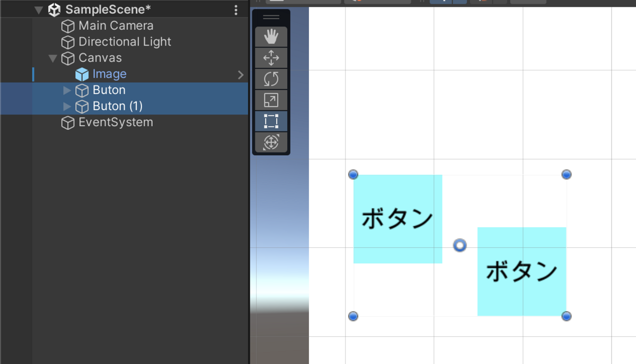The width and height of the screenshot is (636, 364).
Task: Click the top-left rect selection handle
Action: 354,174
